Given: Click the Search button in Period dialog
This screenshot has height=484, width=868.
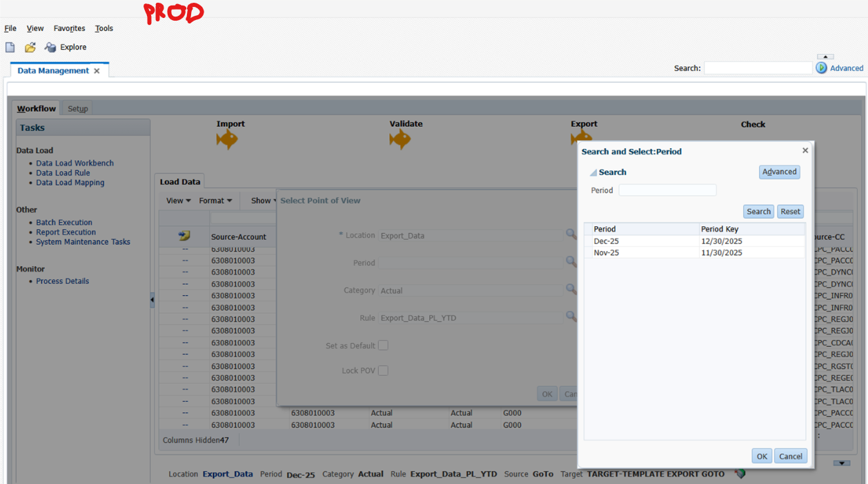Looking at the screenshot, I should (x=758, y=212).
